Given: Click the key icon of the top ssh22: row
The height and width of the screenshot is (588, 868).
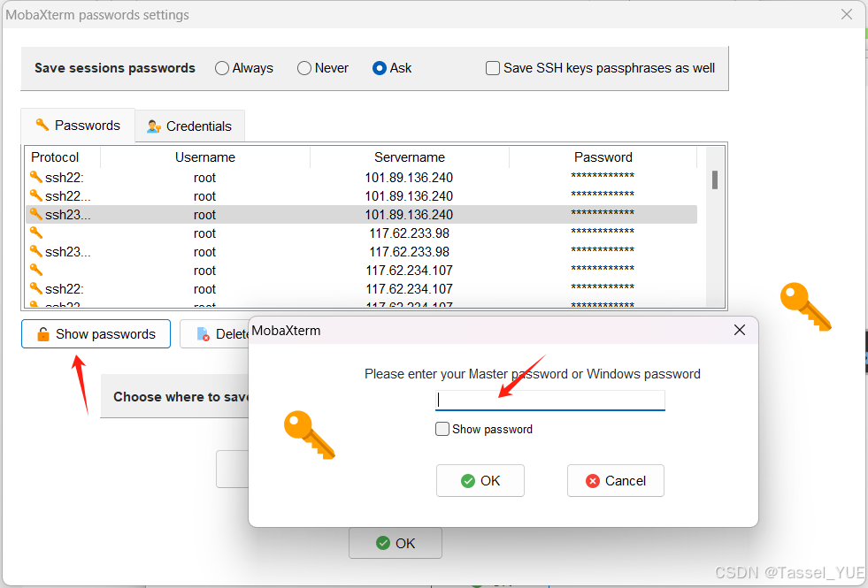Looking at the screenshot, I should [36, 177].
